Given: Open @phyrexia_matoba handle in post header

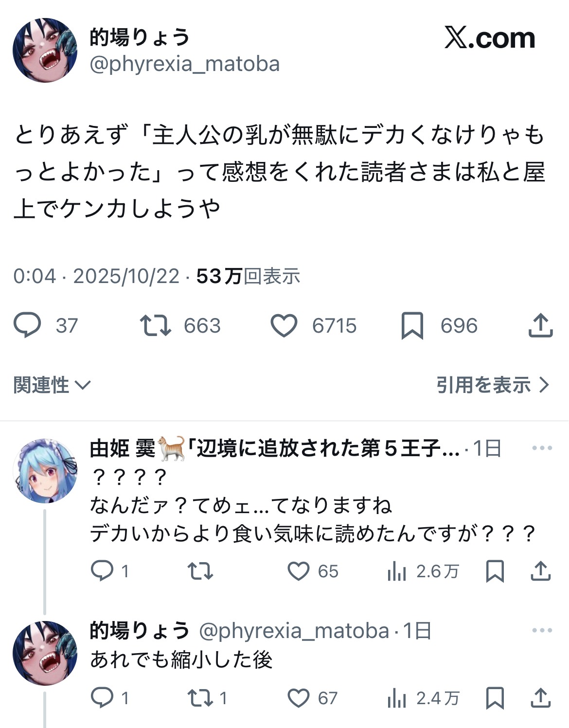Looking at the screenshot, I should click(x=185, y=64).
